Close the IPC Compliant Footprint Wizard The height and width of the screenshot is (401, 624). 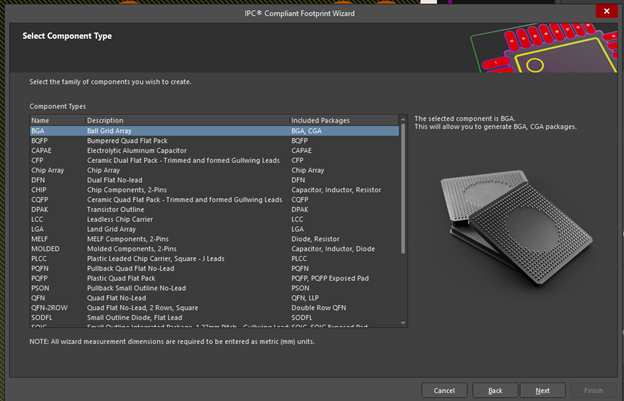(x=606, y=11)
